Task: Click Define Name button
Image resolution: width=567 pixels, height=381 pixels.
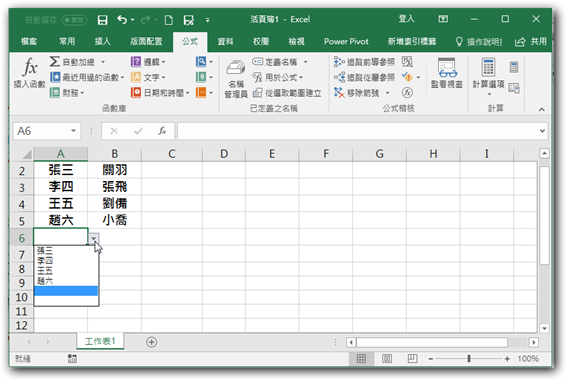Action: coord(275,62)
